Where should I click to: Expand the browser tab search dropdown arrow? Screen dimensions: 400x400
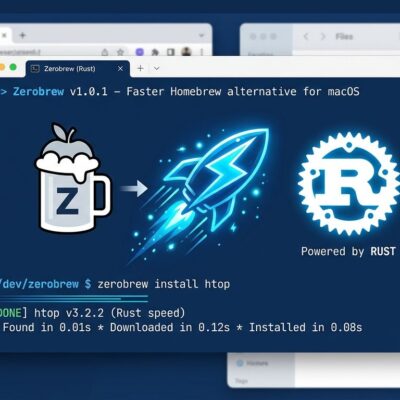201,35
